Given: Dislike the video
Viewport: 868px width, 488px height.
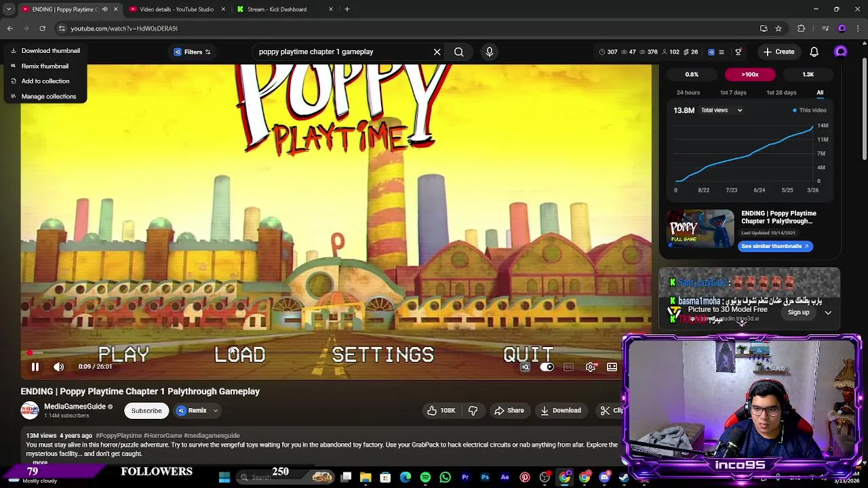Looking at the screenshot, I should click(473, 410).
